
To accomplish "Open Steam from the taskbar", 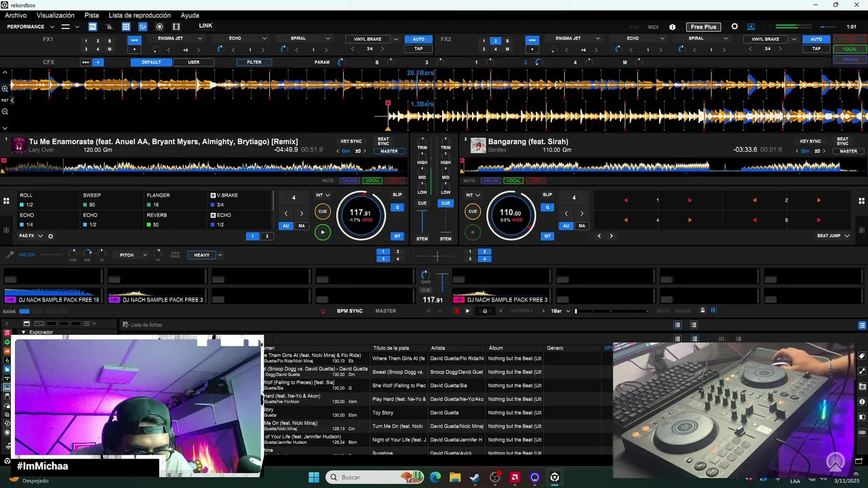I will [475, 477].
